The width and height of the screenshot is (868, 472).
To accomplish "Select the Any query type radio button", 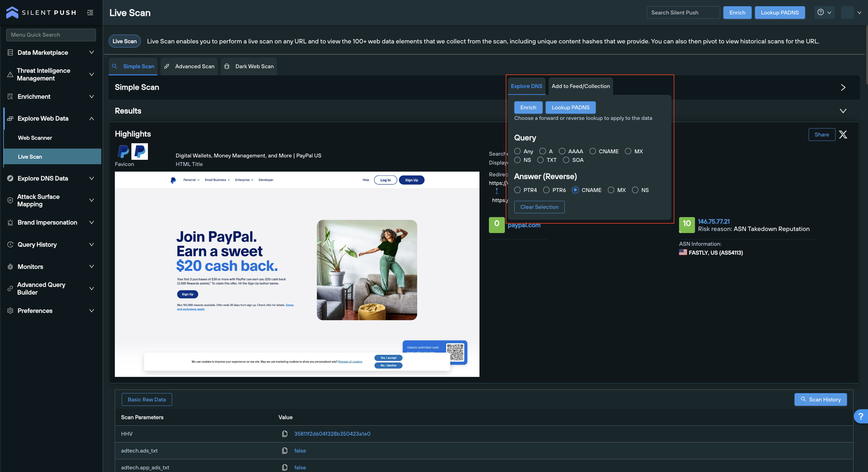I will [517, 151].
